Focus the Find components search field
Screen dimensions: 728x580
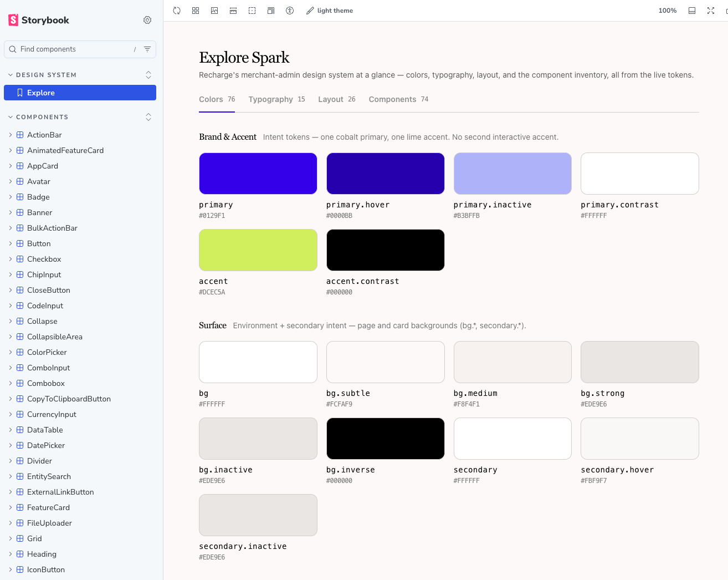[80, 49]
